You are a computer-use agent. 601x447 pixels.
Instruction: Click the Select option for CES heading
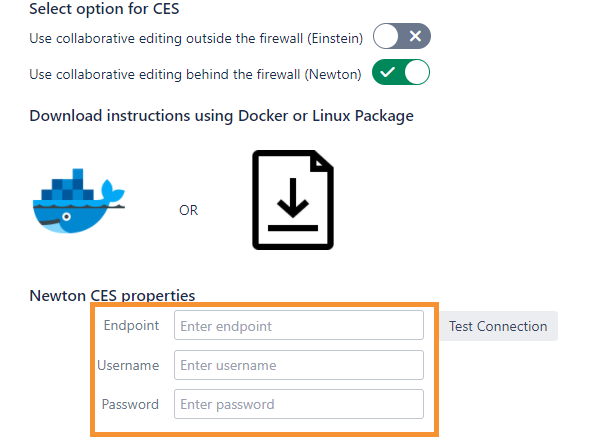[x=104, y=9]
